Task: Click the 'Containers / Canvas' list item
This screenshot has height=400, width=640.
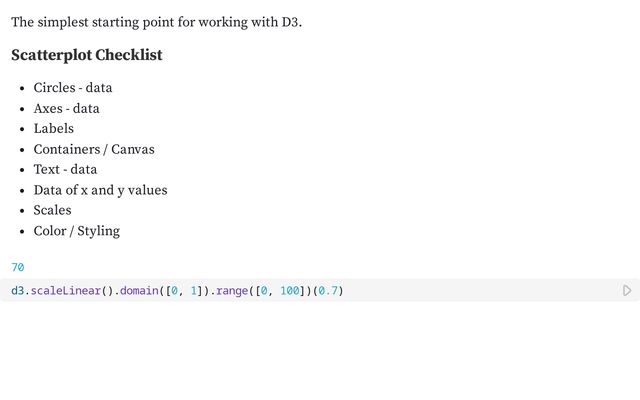Action: (94, 149)
